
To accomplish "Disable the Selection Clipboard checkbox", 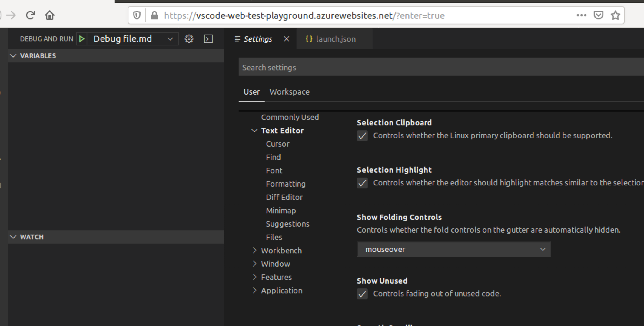I will click(x=362, y=136).
